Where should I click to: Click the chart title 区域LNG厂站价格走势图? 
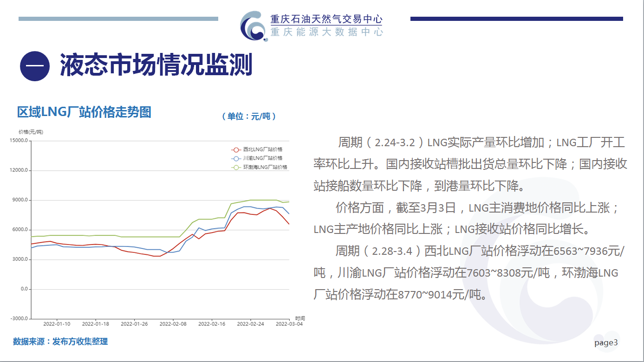84,112
